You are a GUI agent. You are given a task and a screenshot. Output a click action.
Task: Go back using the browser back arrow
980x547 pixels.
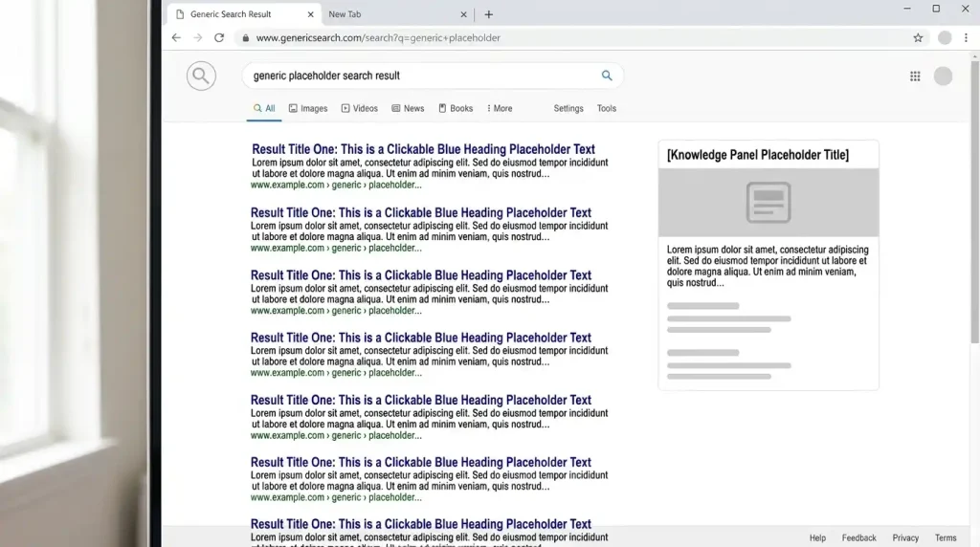point(176,37)
